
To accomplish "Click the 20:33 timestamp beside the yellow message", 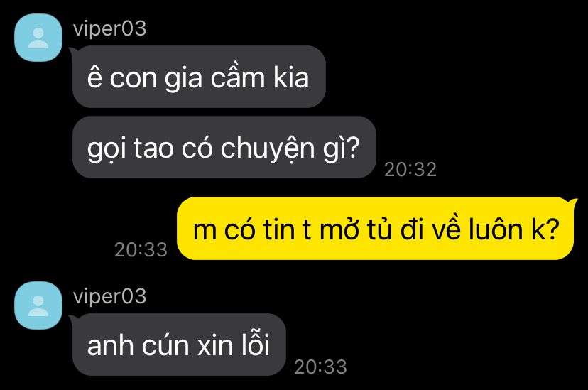I will [141, 250].
